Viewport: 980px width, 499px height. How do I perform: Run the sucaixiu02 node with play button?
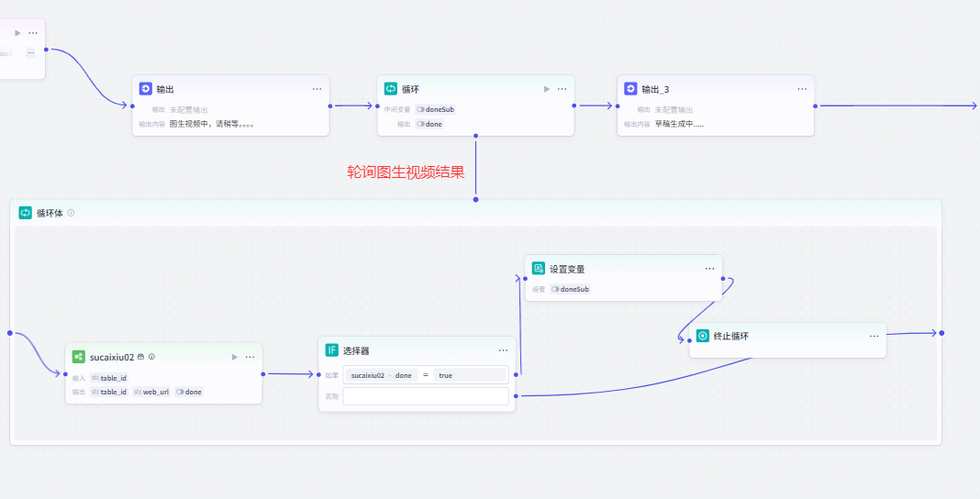tap(234, 357)
